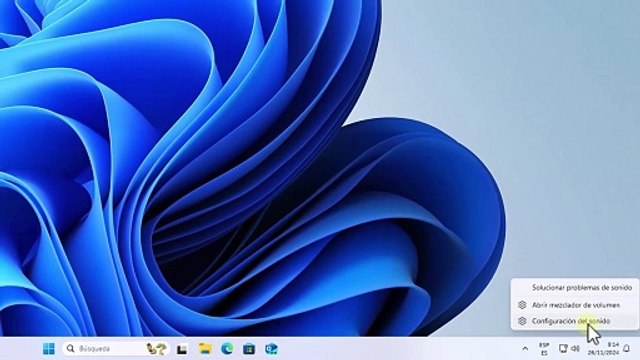Click the volume speaker tray icon

[x=576, y=348]
